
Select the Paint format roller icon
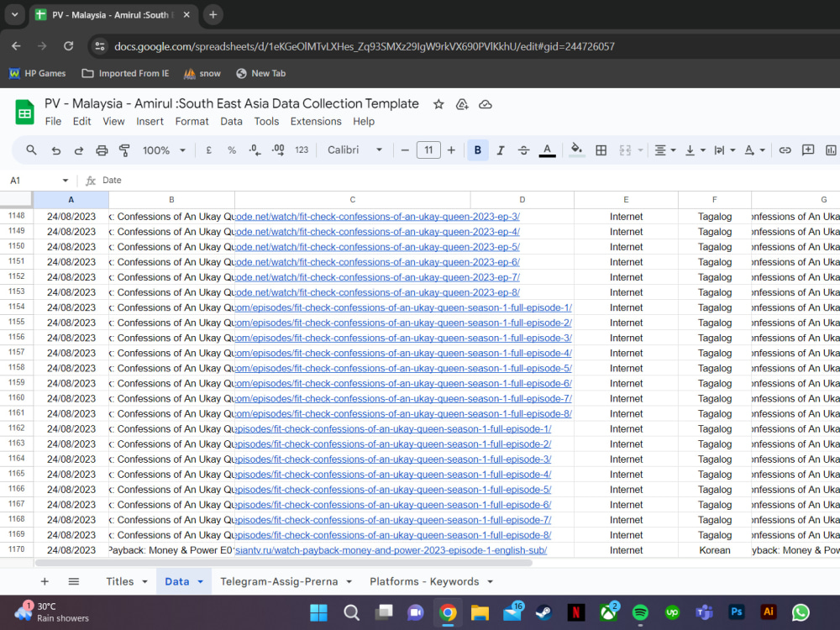[124, 150]
